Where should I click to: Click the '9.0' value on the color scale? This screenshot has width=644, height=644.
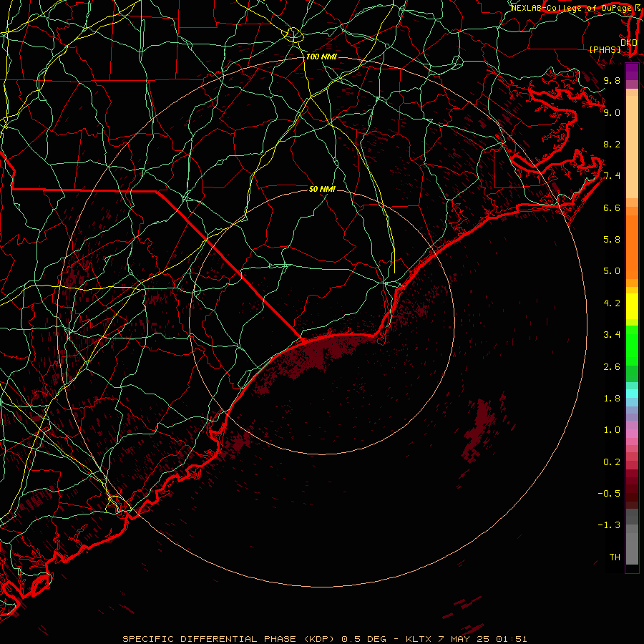(x=612, y=112)
